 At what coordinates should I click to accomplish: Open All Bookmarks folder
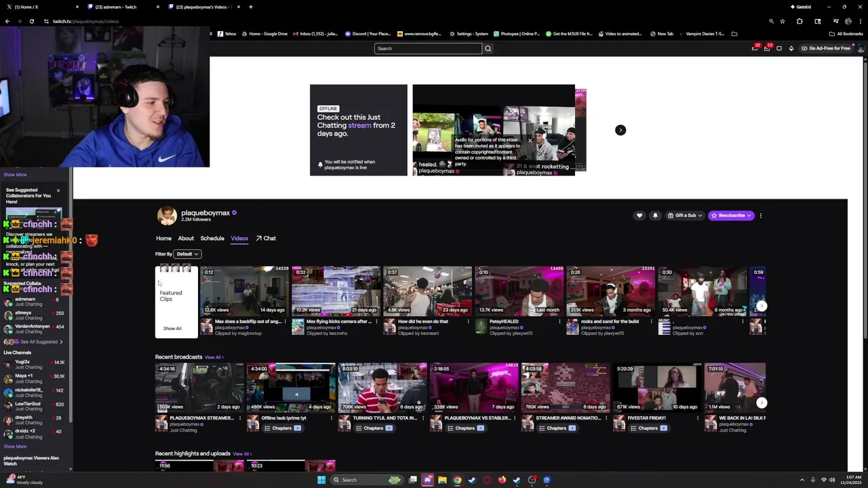847,34
